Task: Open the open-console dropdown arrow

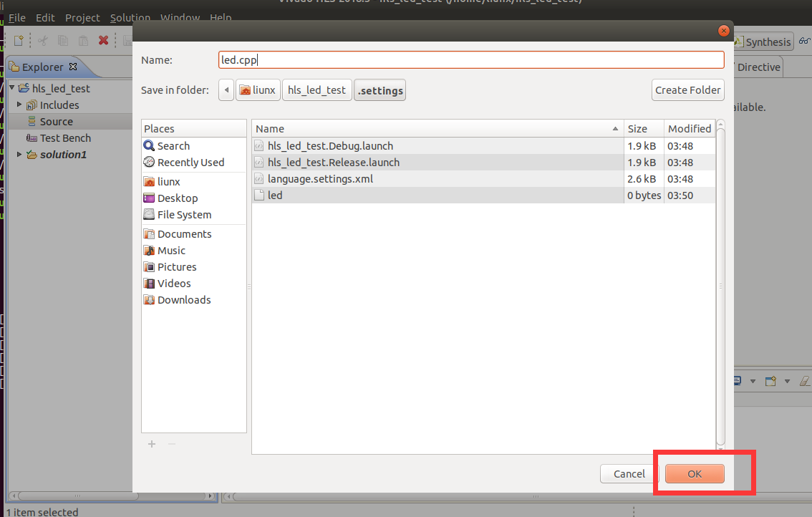Action: point(787,381)
